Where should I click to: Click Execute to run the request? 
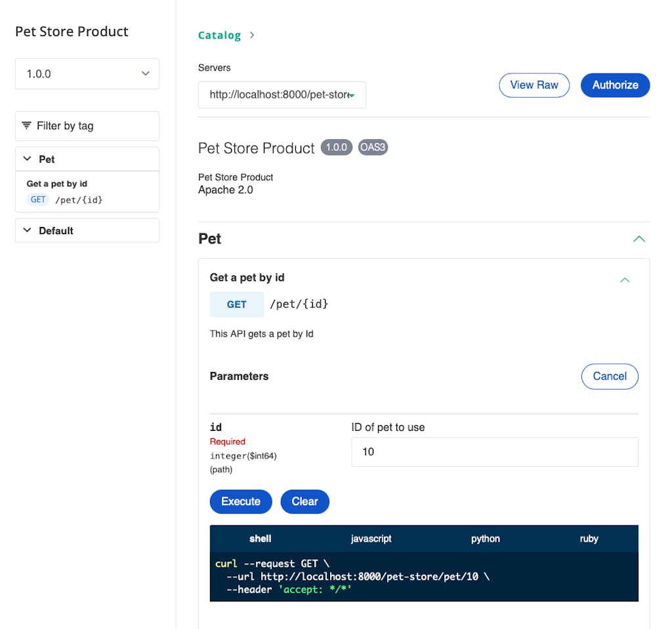tap(240, 502)
